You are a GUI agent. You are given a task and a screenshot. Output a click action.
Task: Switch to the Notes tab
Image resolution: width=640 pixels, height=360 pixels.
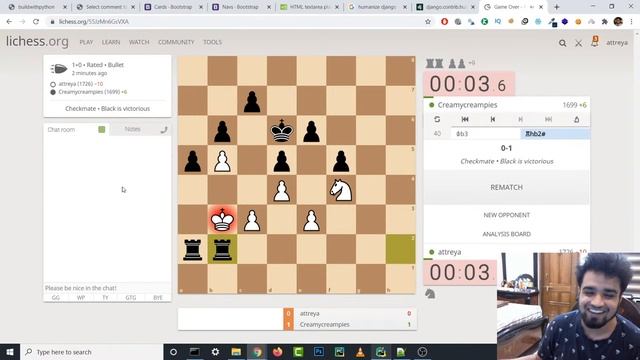(x=132, y=129)
